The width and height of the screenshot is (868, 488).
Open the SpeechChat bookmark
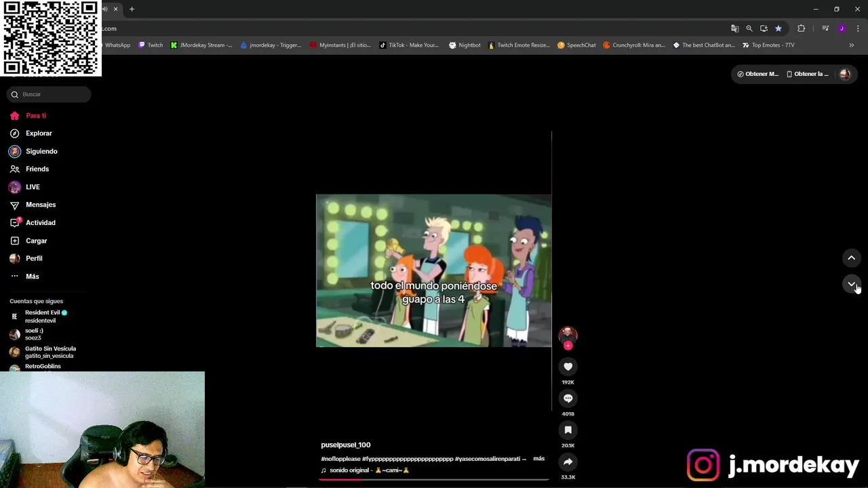(576, 45)
